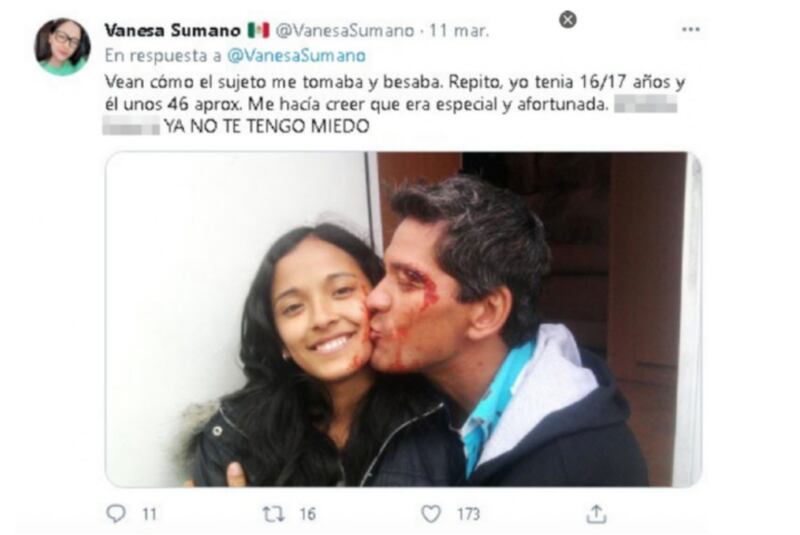Dismiss with the round X icon
The height and width of the screenshot is (535, 800).
568,20
